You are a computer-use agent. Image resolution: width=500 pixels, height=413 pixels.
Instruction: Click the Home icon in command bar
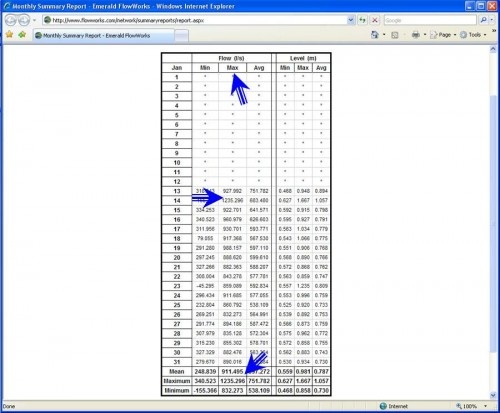375,35
